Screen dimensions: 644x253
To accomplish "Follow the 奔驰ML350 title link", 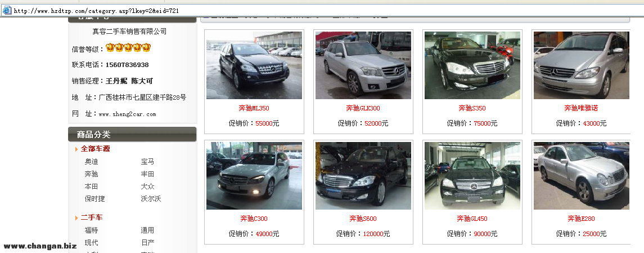I will click(254, 108).
